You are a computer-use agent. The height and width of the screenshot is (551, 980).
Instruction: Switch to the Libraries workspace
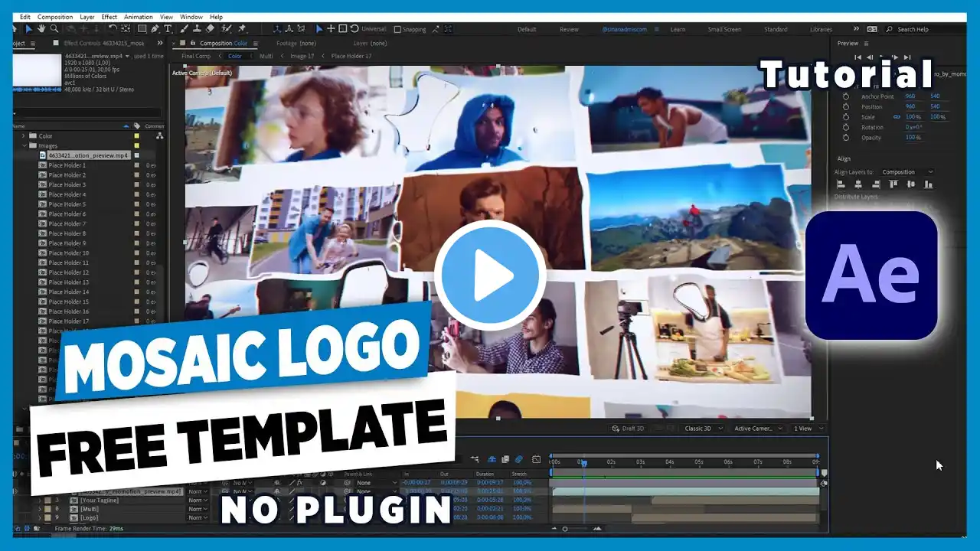[x=821, y=29]
